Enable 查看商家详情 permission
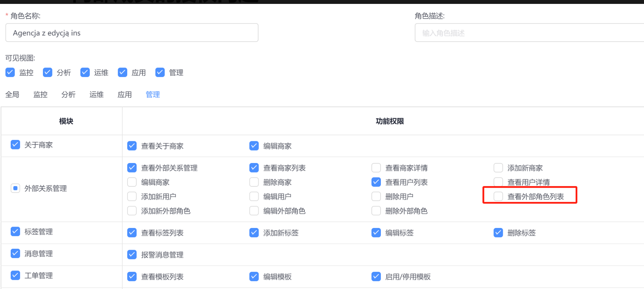Viewport: 644px width, 289px height. [376, 168]
